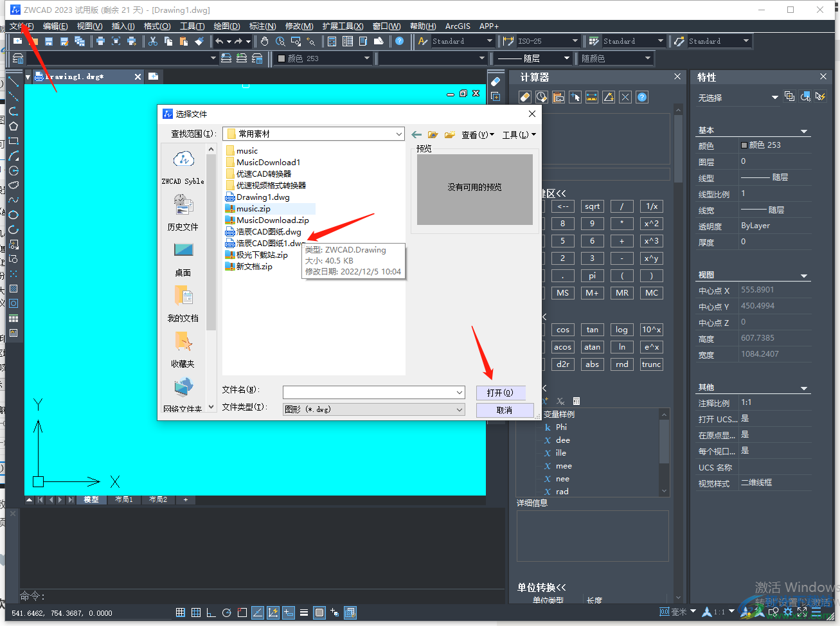The width and height of the screenshot is (840, 626).
Task: Select 浩辰CAD图纸.dwg file
Action: pyautogui.click(x=263, y=232)
